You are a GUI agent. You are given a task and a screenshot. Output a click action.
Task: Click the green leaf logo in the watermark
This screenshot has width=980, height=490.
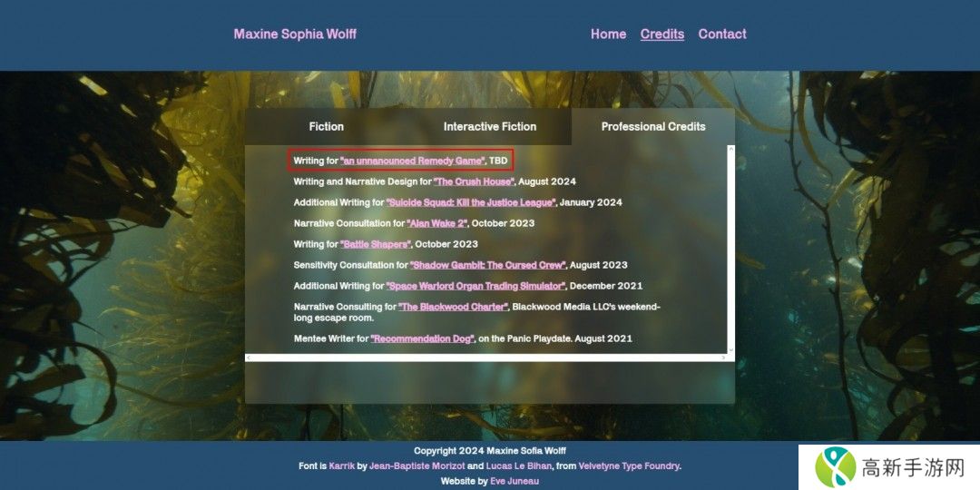point(834,467)
